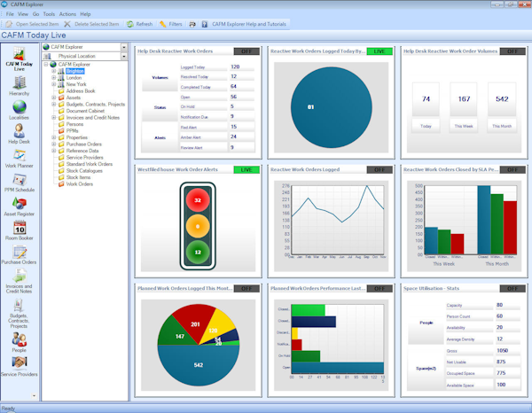The height and width of the screenshot is (413, 532).
Task: Open the Service Providers handshake icon
Action: tap(20, 362)
